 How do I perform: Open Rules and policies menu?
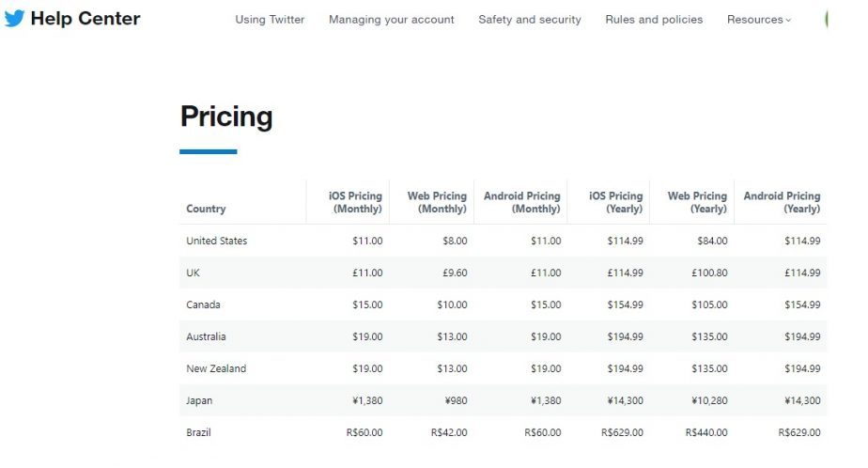[654, 20]
